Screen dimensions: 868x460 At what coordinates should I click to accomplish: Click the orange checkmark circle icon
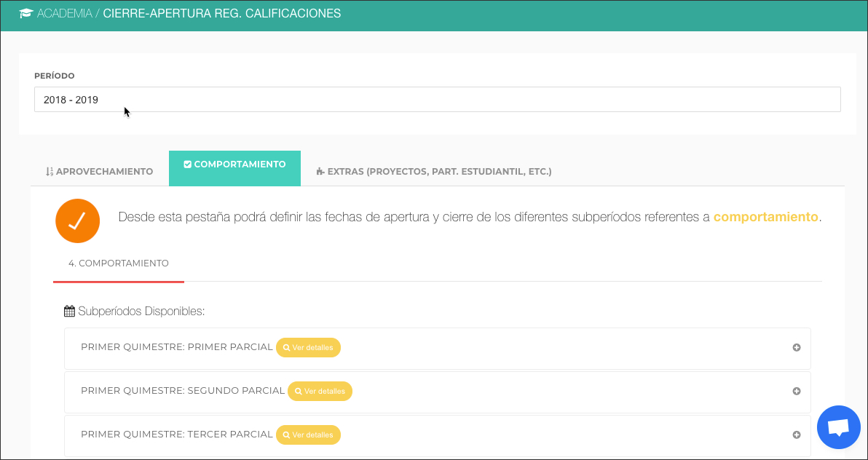tap(77, 221)
